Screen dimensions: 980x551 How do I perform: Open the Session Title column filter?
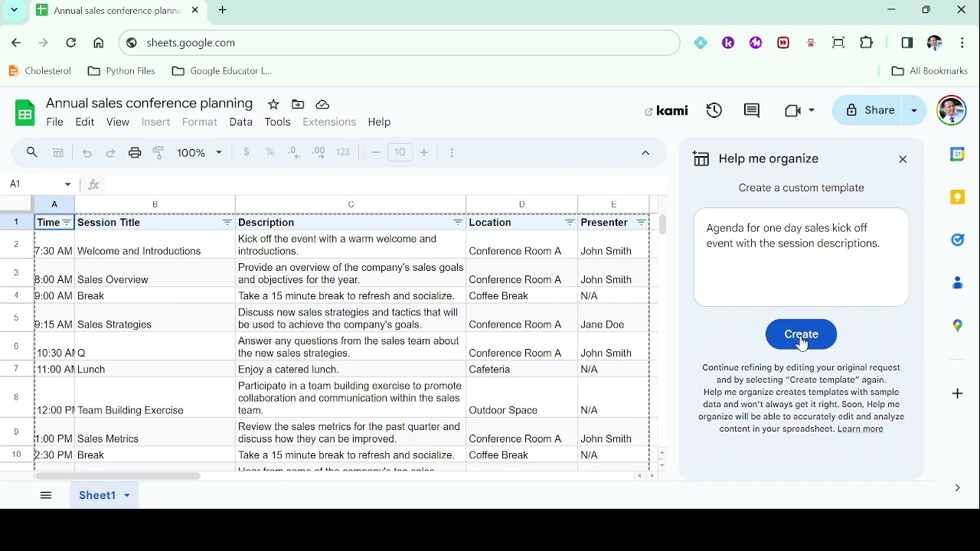click(227, 223)
